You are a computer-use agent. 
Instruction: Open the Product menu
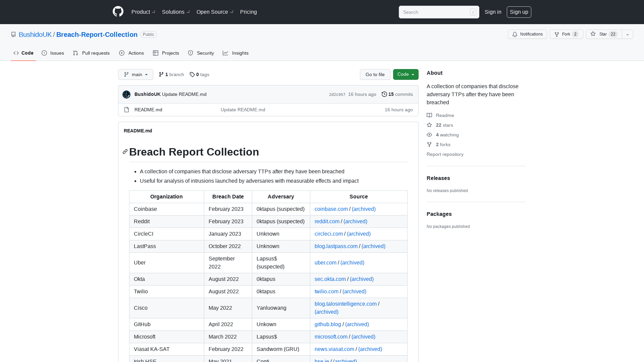[x=143, y=12]
